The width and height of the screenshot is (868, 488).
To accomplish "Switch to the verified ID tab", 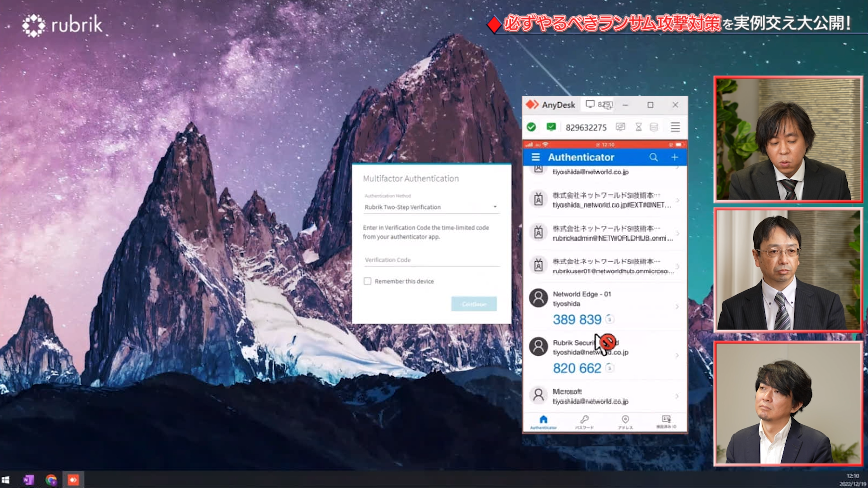I will [666, 422].
